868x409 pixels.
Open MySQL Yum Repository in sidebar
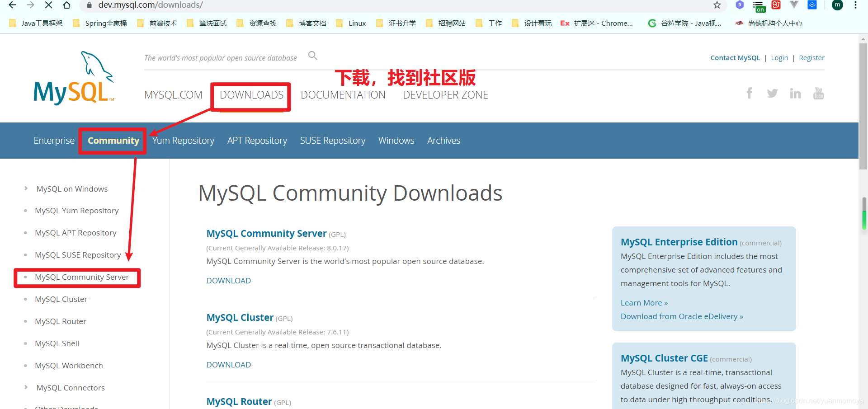[77, 211]
